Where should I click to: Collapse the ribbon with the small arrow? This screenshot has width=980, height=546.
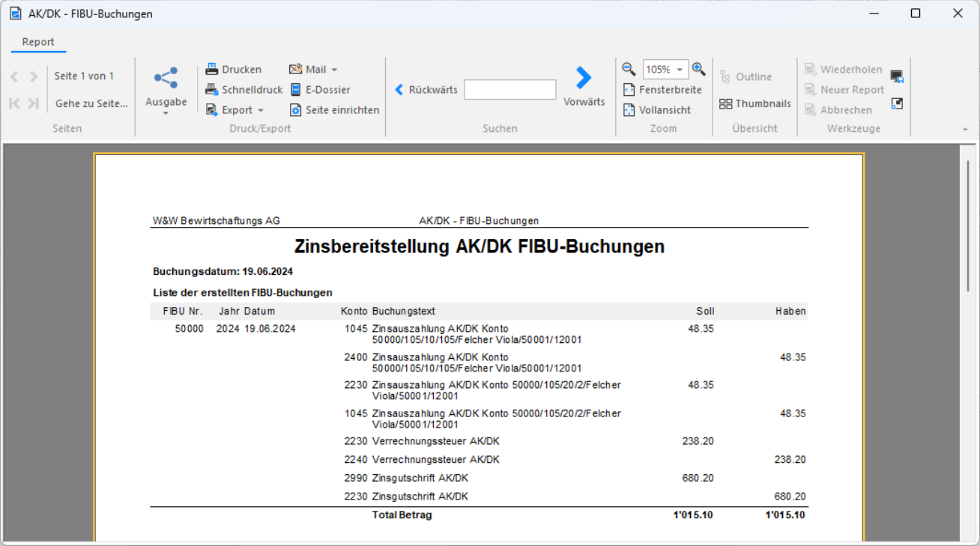pos(965,129)
